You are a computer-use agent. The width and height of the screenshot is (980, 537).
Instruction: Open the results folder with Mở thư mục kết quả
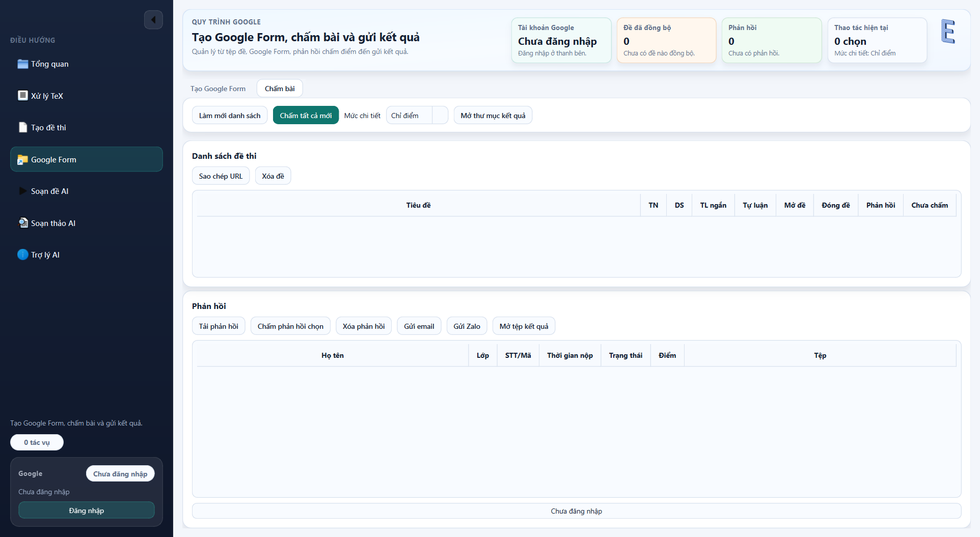pos(493,116)
